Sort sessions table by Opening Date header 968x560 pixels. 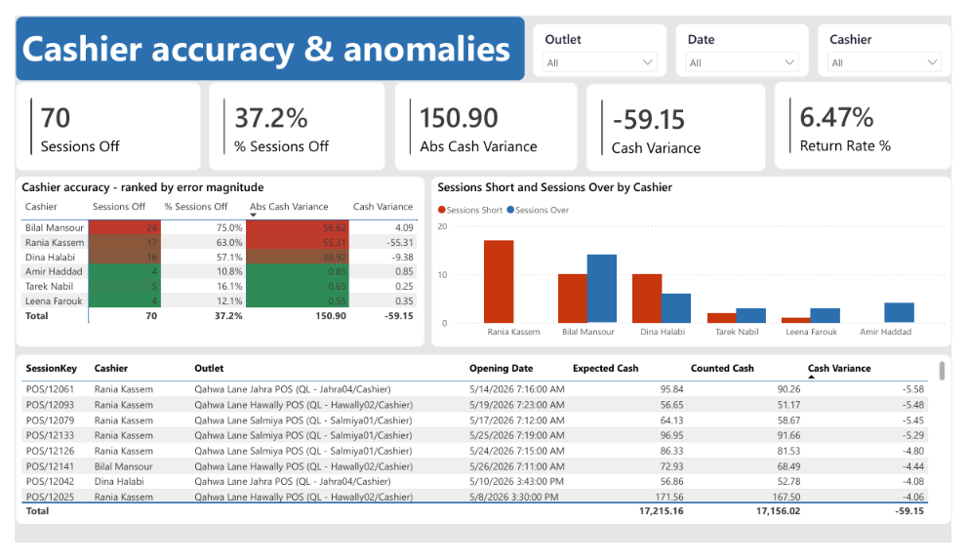pyautogui.click(x=501, y=368)
